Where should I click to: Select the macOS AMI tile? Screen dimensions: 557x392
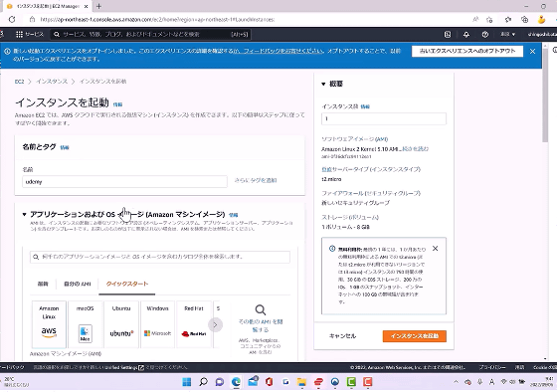pyautogui.click(x=86, y=324)
